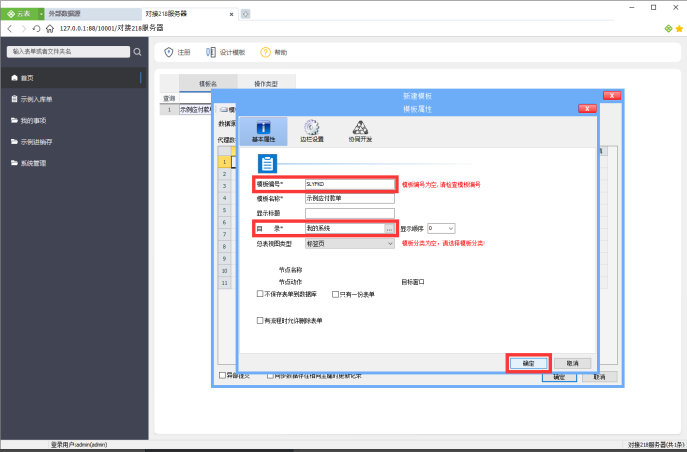Click 取消 in the 模板属性 dialog
The width and height of the screenshot is (687, 452).
tap(572, 363)
